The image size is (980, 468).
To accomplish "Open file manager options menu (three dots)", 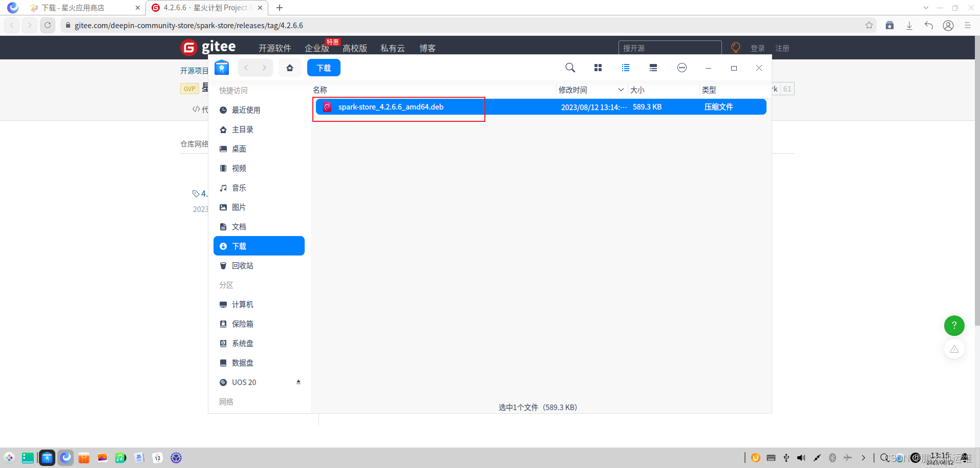I will pyautogui.click(x=681, y=68).
